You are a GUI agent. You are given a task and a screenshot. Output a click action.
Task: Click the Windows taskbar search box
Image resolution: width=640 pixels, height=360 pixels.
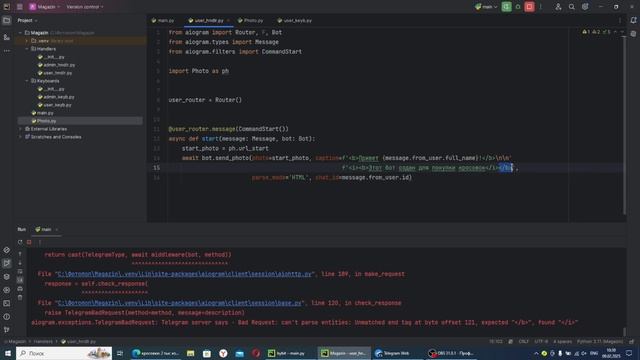(x=64, y=353)
